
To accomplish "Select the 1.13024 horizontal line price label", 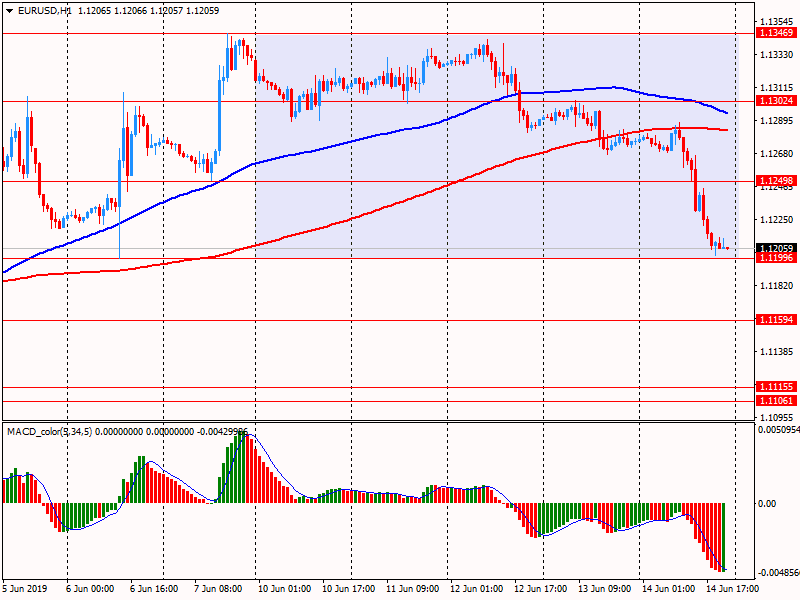I will 776,101.
